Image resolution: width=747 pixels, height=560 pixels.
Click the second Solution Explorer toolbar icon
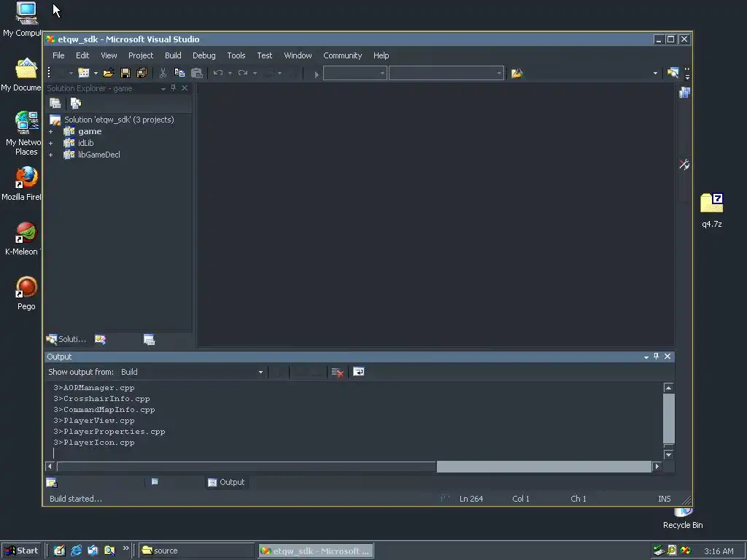[76, 103]
